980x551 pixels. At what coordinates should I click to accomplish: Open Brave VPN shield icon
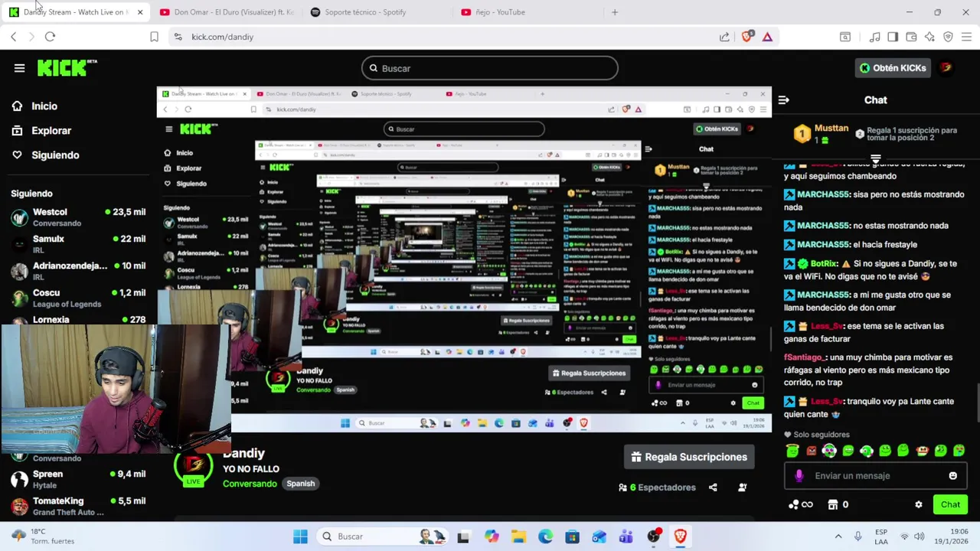[948, 37]
